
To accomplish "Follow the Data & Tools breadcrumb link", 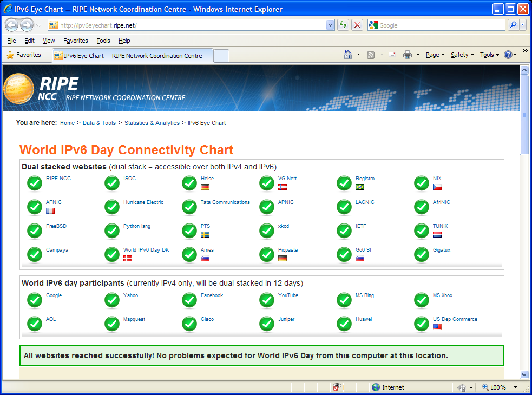I will point(99,123).
